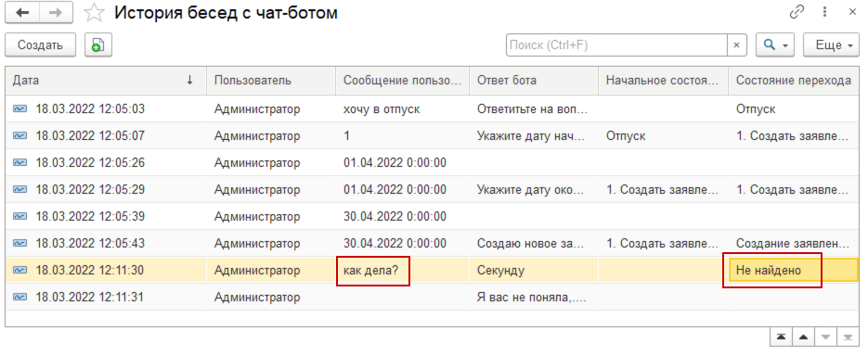Viewport: 868px width, 356px height.
Task: Click bot reply 'Укажите дату око…'
Action: (x=530, y=190)
